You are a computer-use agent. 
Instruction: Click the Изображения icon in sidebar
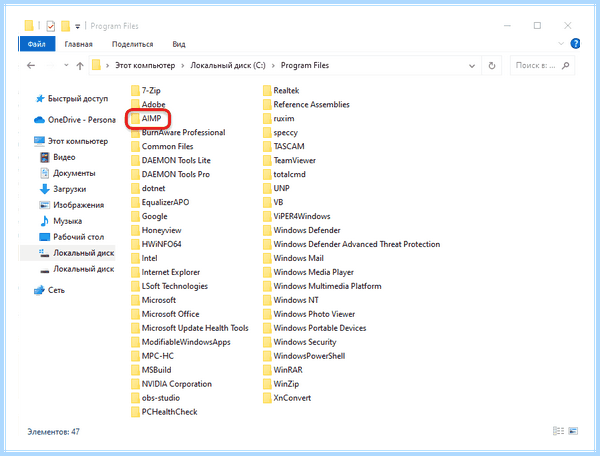45,205
